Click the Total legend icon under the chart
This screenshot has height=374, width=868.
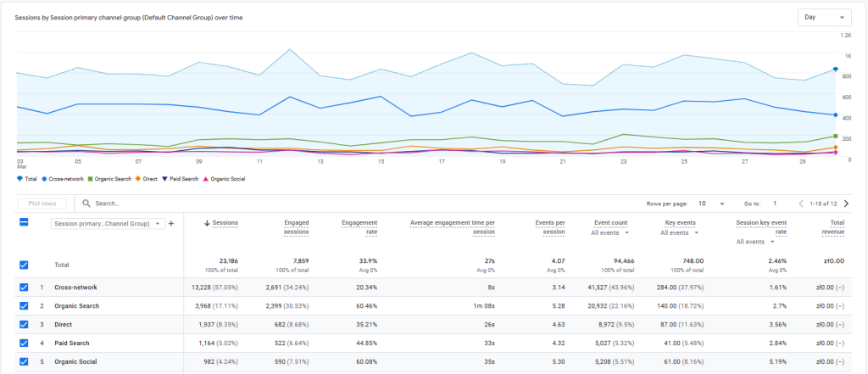pyautogui.click(x=20, y=179)
